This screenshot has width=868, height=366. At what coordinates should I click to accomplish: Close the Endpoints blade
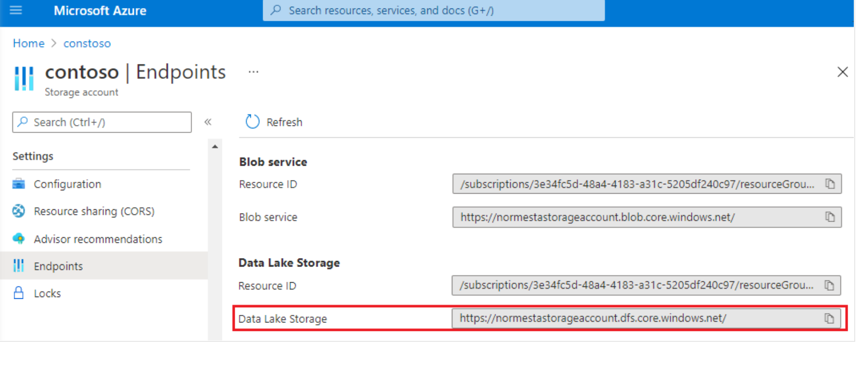point(842,72)
